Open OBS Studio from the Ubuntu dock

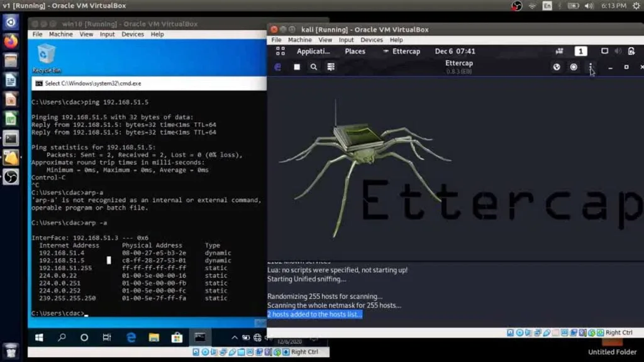(11, 177)
